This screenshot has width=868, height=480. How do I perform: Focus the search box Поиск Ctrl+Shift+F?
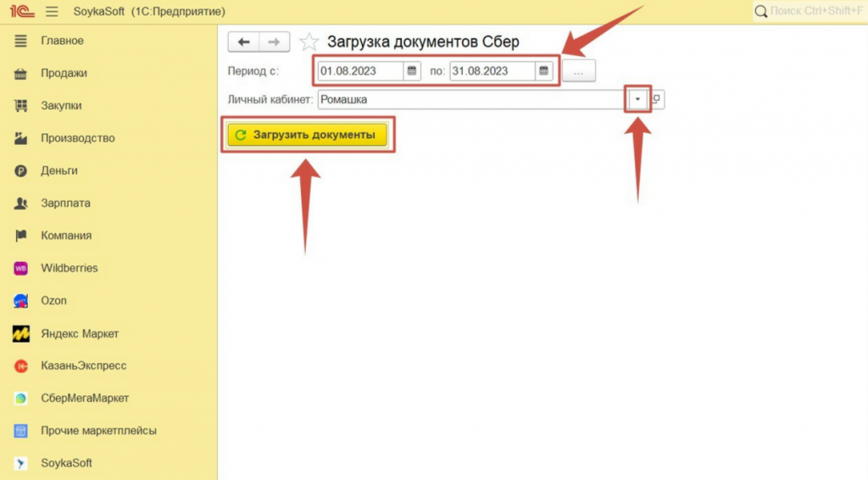click(x=814, y=11)
